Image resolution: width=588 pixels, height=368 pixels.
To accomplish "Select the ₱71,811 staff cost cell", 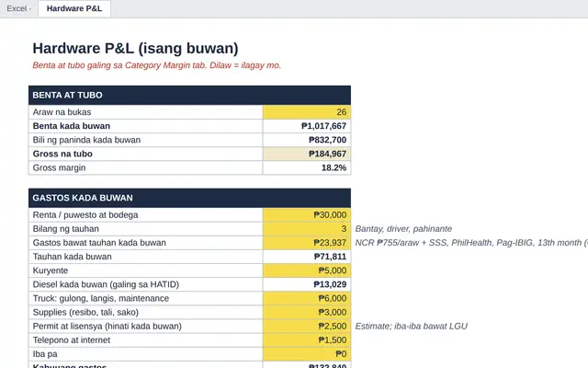I will (307, 257).
